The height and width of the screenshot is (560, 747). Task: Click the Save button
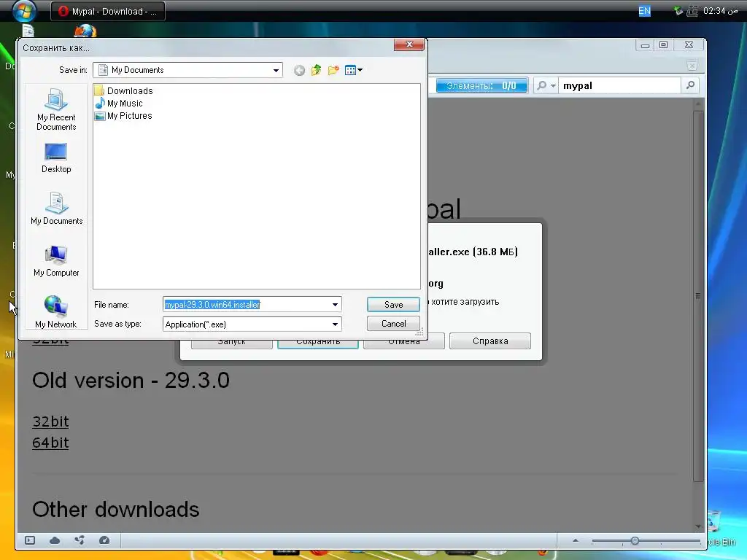393,305
